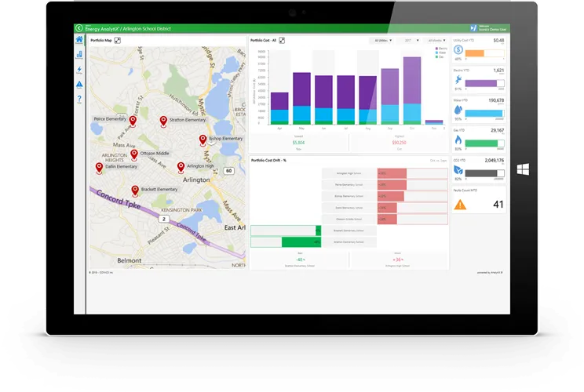
Task: Click the September bar in cost chart
Action: click(x=390, y=96)
